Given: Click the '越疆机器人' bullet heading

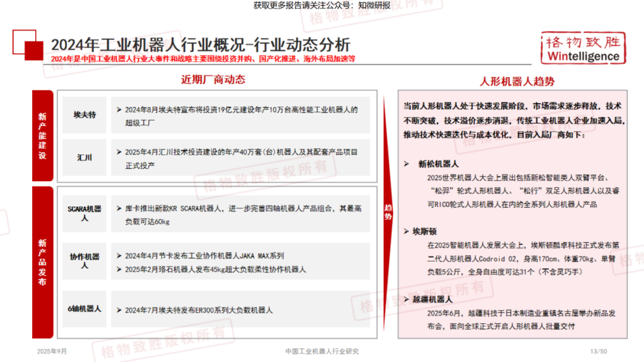Looking at the screenshot, I should coord(432,299).
